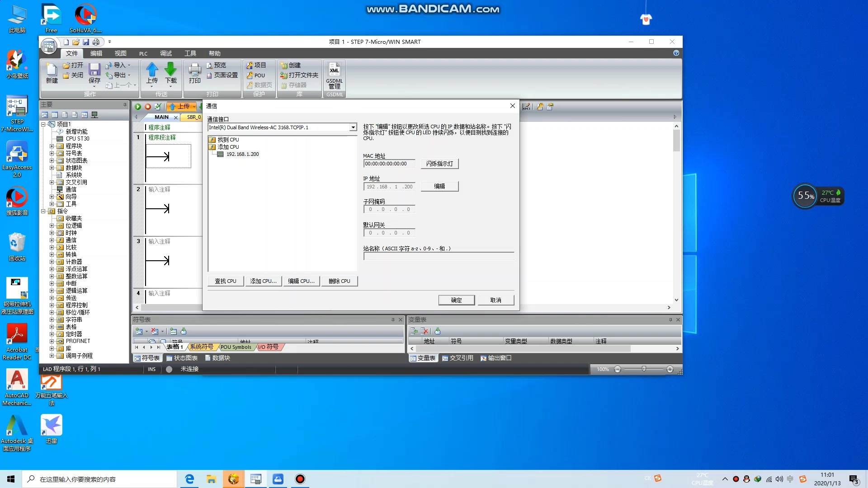868x488 pixels.
Task: Open the communication interface dropdown
Action: tap(353, 127)
